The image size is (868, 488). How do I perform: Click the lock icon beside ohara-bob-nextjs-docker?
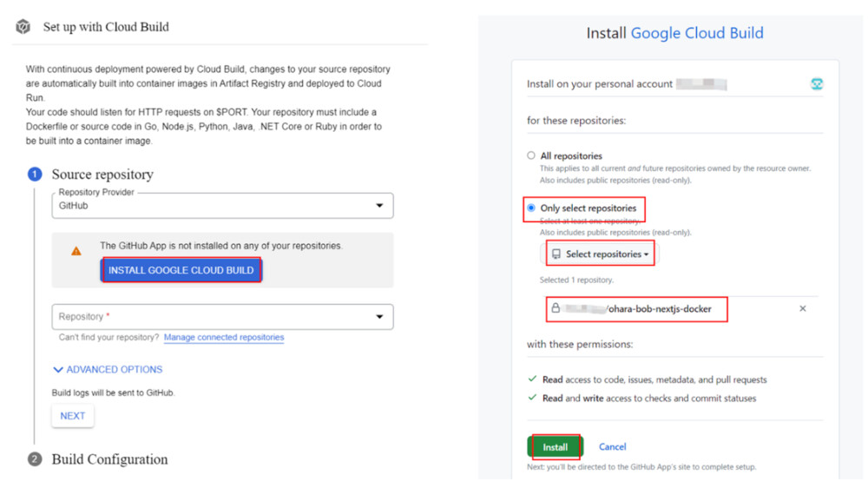(555, 308)
